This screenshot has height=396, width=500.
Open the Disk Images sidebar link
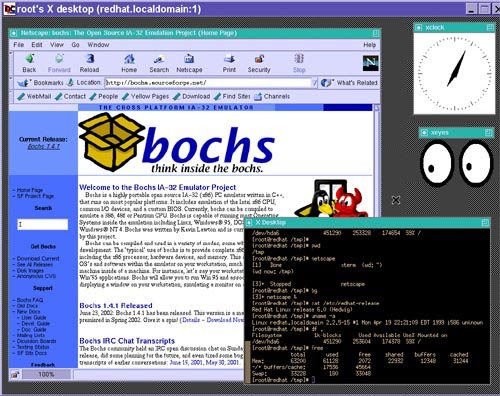click(x=30, y=270)
